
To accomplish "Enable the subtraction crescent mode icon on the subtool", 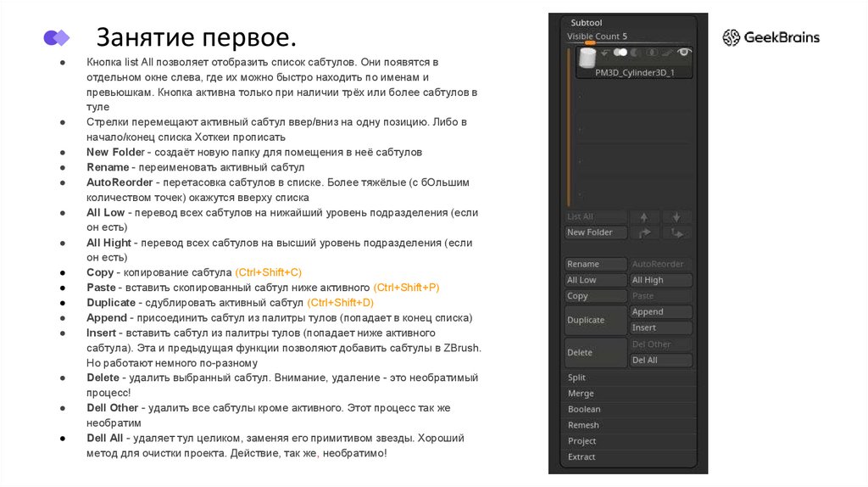I will [x=634, y=52].
